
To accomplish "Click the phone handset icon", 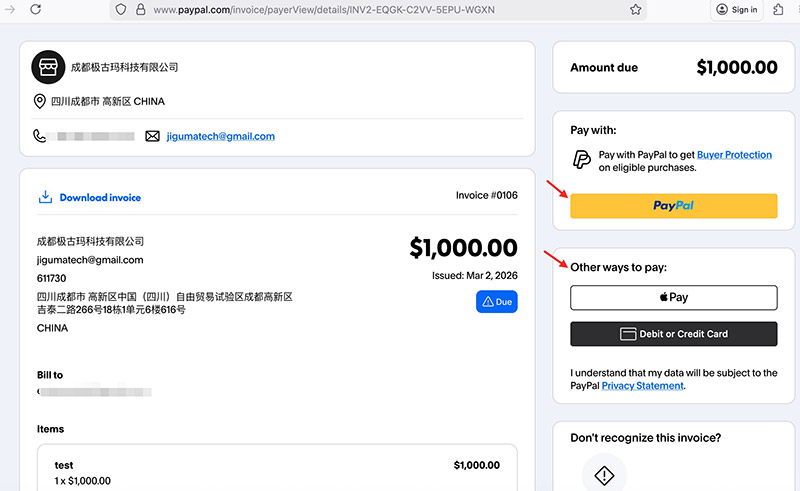I will coord(40,136).
